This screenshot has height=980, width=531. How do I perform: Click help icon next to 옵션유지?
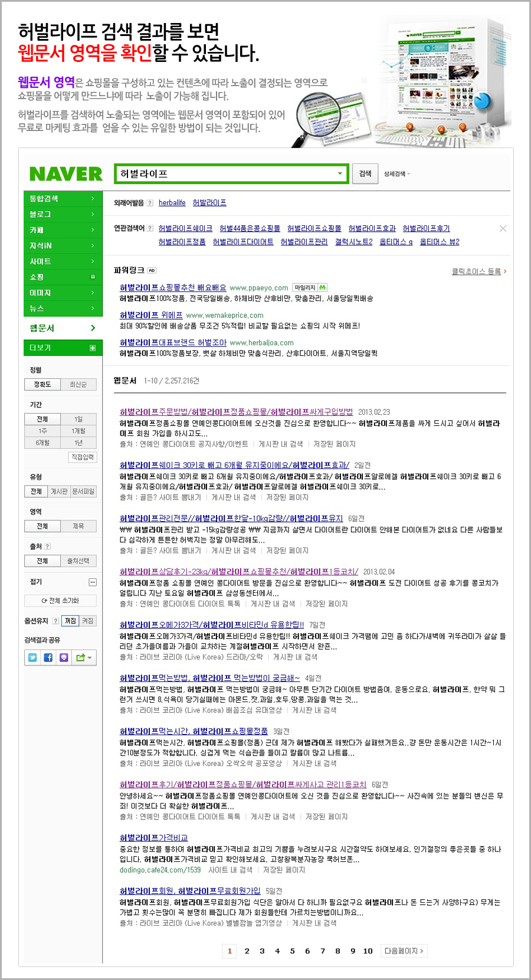click(x=56, y=621)
